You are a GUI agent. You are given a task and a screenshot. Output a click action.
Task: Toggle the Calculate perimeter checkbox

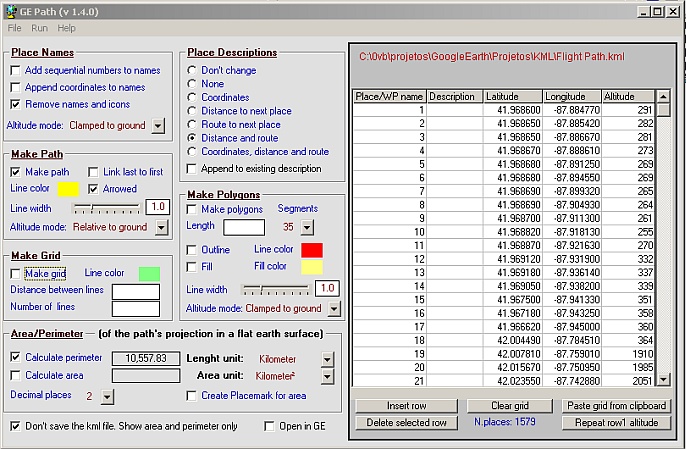pyautogui.click(x=15, y=358)
